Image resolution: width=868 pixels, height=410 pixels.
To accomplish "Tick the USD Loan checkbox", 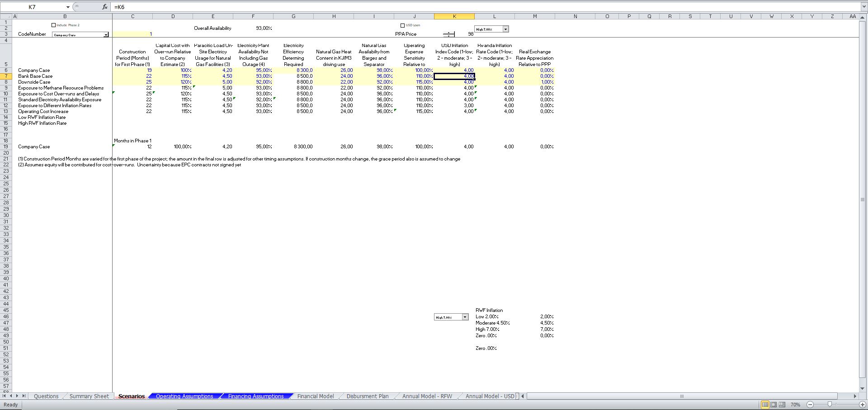I will [x=403, y=25].
